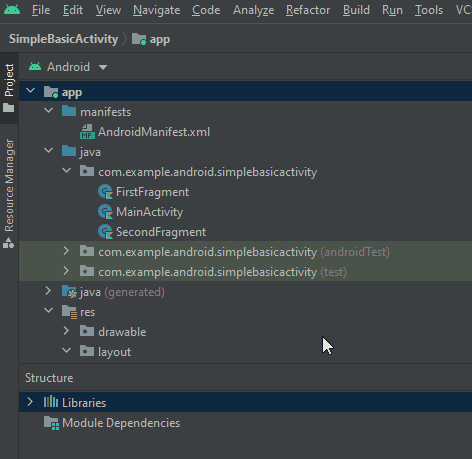
Task: Click the Libraries bars icon
Action: pyautogui.click(x=51, y=402)
